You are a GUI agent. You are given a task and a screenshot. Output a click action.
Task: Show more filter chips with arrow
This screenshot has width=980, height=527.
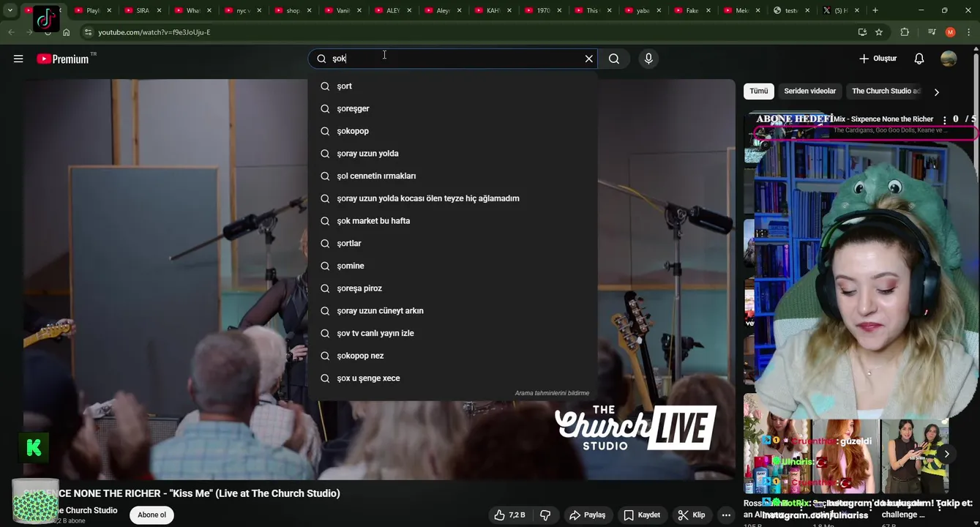point(936,91)
